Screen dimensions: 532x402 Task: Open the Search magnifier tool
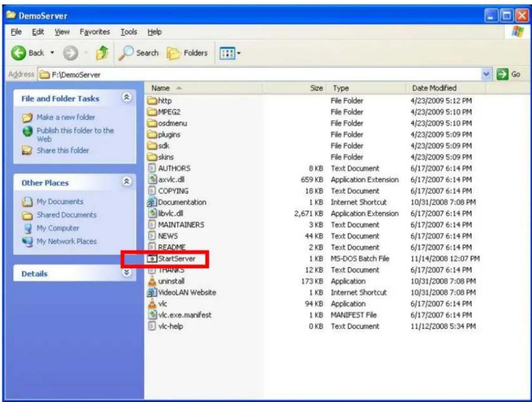(x=139, y=53)
